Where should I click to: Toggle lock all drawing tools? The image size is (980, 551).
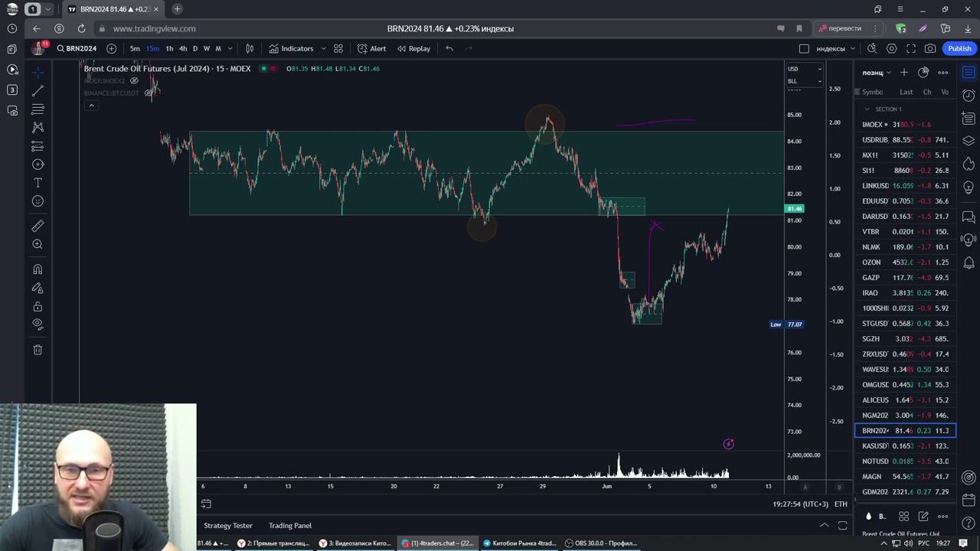click(x=38, y=306)
